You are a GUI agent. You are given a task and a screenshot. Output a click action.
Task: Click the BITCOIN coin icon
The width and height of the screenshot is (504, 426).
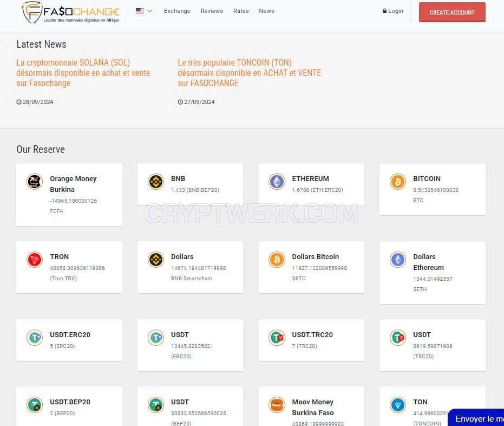pyautogui.click(x=398, y=182)
